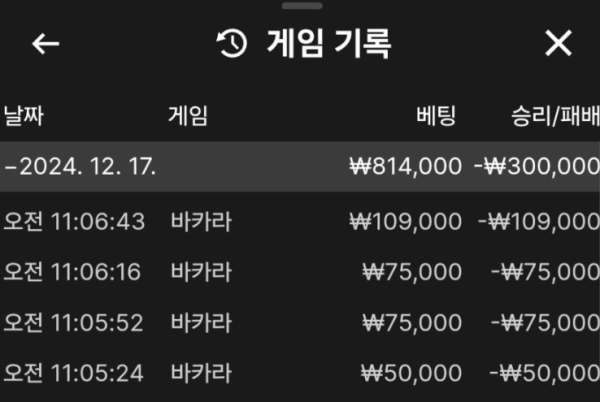Click the -₩109,000 loss amount
The height and width of the screenshot is (402, 600).
(x=539, y=222)
